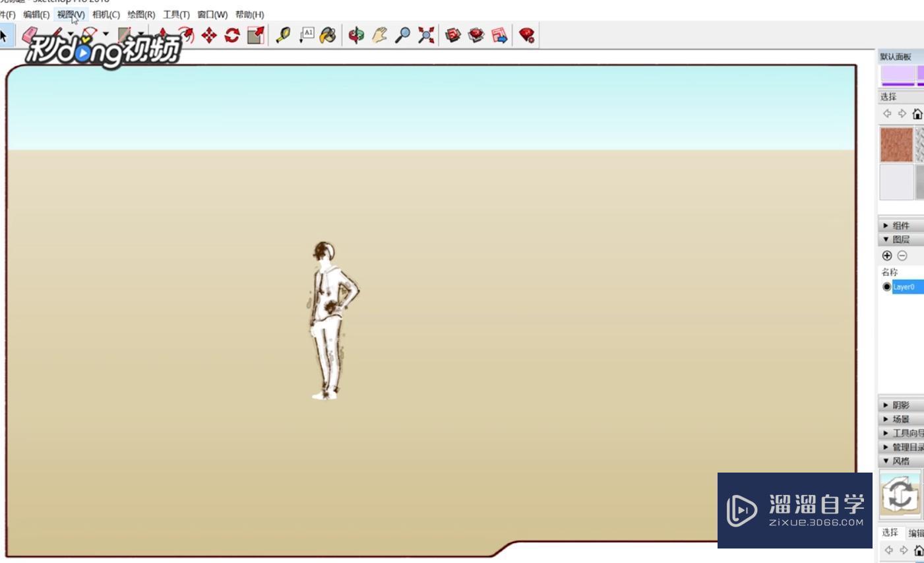Go forward in the styles browser
The height and width of the screenshot is (563, 924).
[x=904, y=550]
